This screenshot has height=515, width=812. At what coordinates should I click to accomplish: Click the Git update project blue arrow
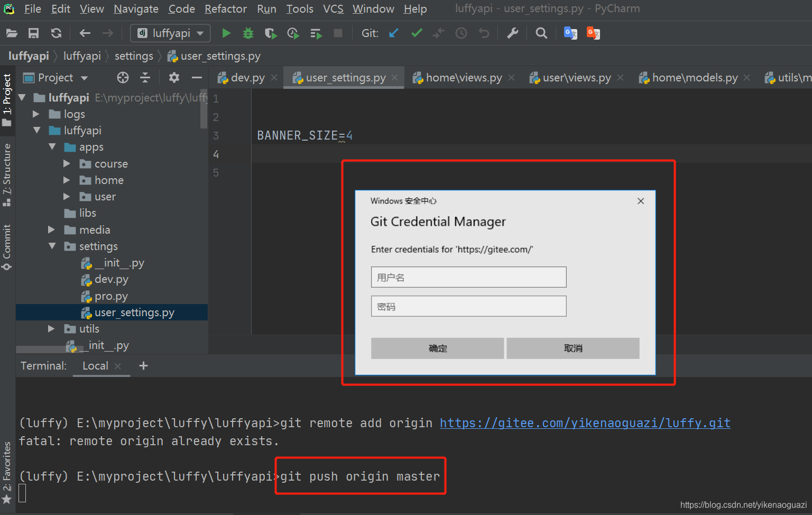394,33
